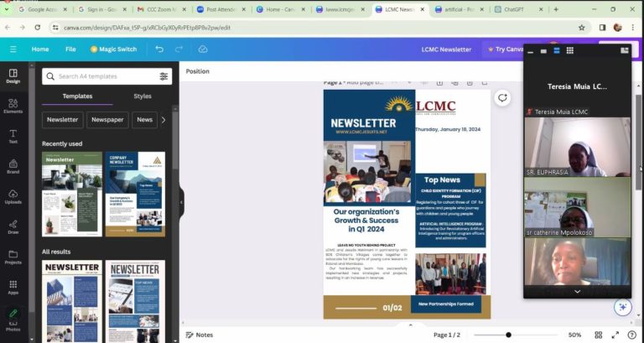Viewport: 644px width, 343px height.
Task: Open the Elements panel in sidebar
Action: 13,106
